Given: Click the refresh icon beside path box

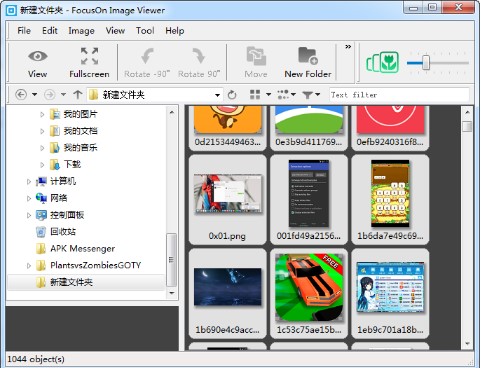Looking at the screenshot, I should pyautogui.click(x=232, y=95).
